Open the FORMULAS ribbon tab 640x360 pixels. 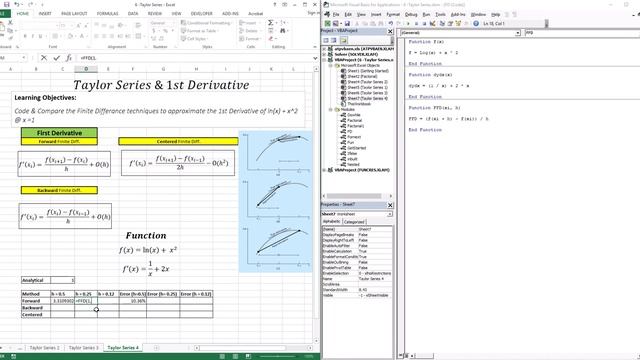pos(107,13)
